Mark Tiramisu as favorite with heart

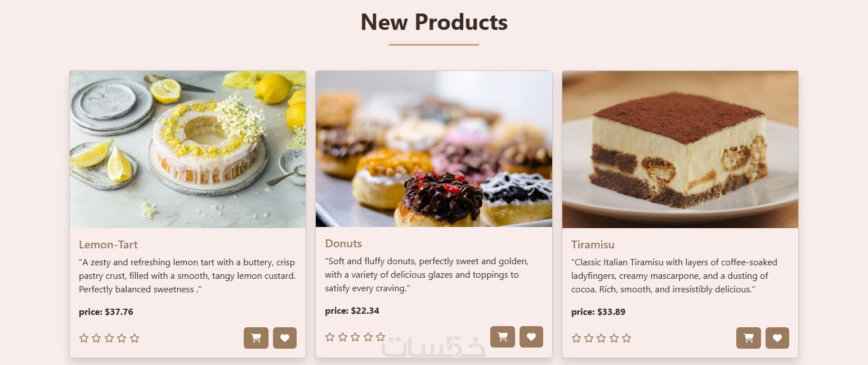coord(777,338)
